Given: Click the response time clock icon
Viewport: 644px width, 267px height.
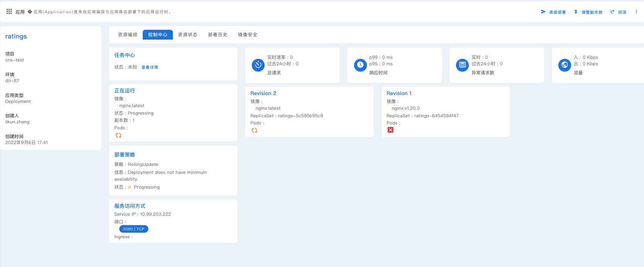Looking at the screenshot, I should [360, 65].
